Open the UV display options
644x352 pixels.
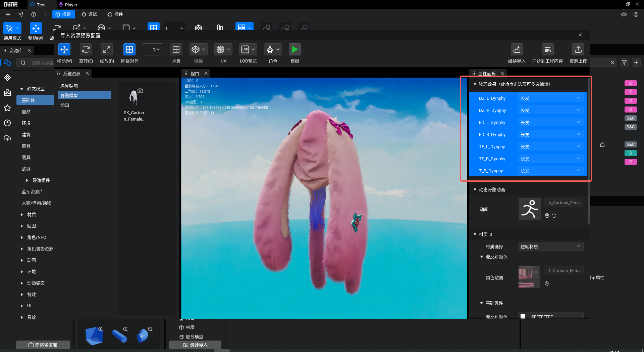[x=223, y=50]
